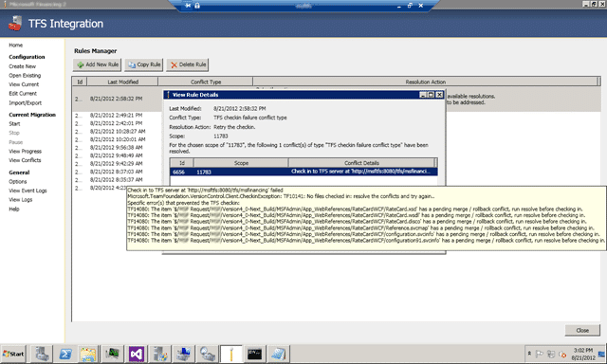Open the Command Prompt taskbar icon
This screenshot has width=607, height=364.
[x=255, y=354]
